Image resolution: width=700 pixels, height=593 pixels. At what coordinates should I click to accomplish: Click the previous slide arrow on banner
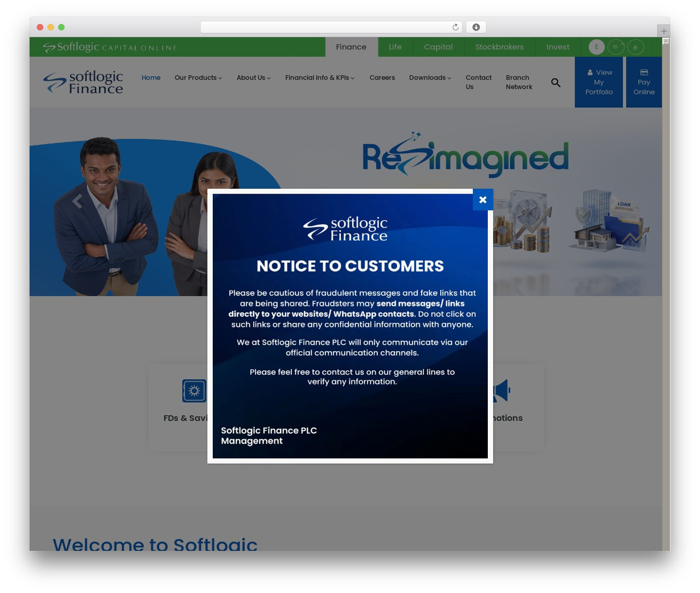(x=77, y=201)
